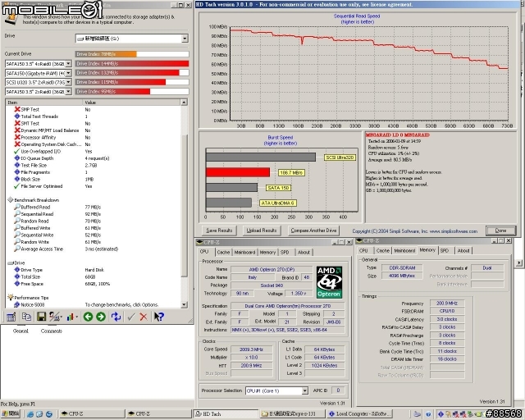Click the Drive Index 144MB/s red bar

pyautogui.click(x=132, y=64)
